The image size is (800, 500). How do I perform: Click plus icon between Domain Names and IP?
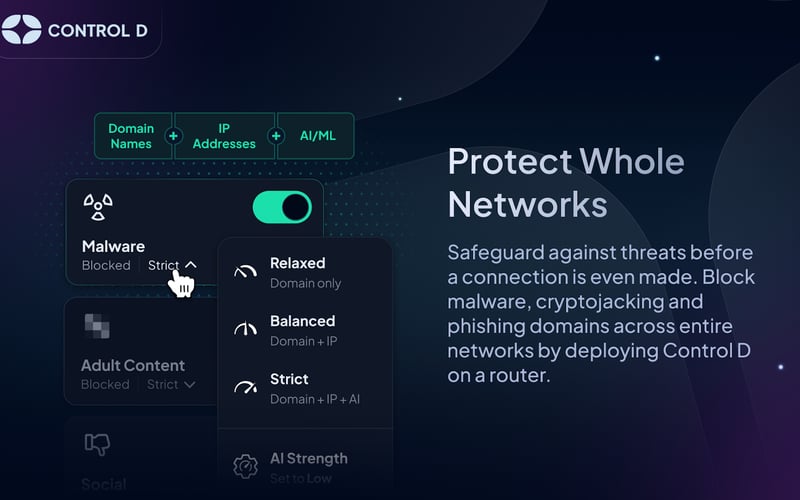click(x=174, y=136)
